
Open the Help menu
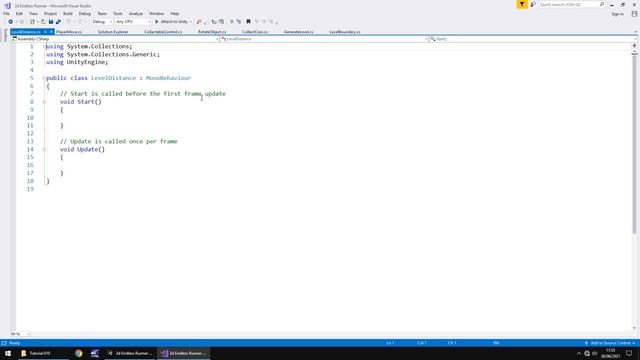[x=175, y=13]
